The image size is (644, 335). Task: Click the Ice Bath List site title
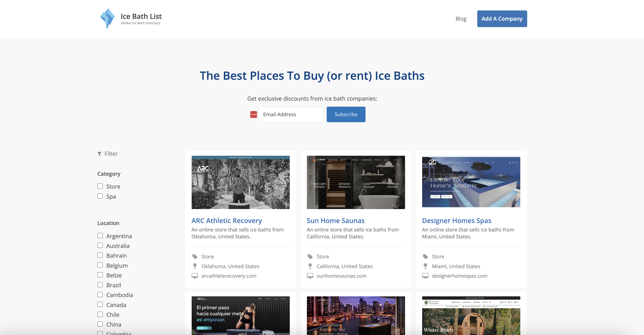[141, 16]
